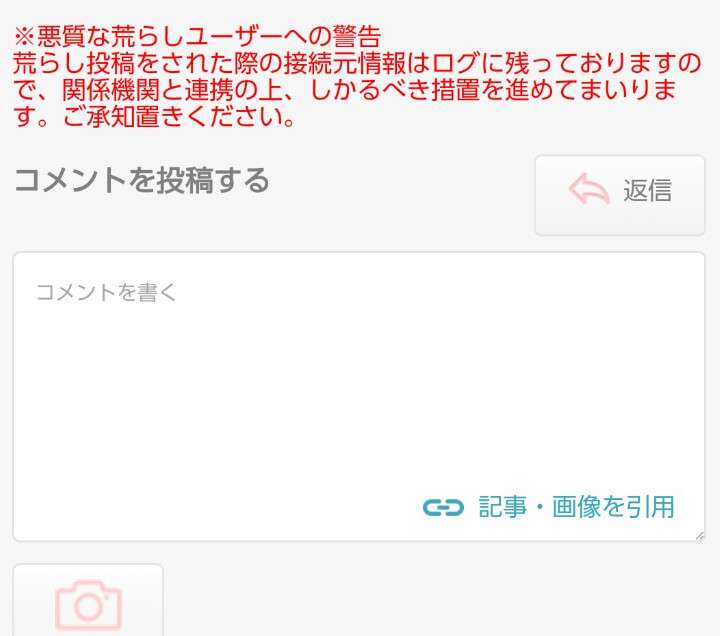Click the teal chain link icon
720x636 pixels.
[x=443, y=507]
